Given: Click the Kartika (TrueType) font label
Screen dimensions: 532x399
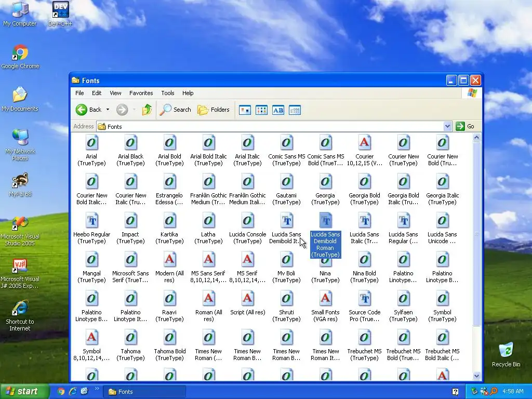Looking at the screenshot, I should coord(169,237).
